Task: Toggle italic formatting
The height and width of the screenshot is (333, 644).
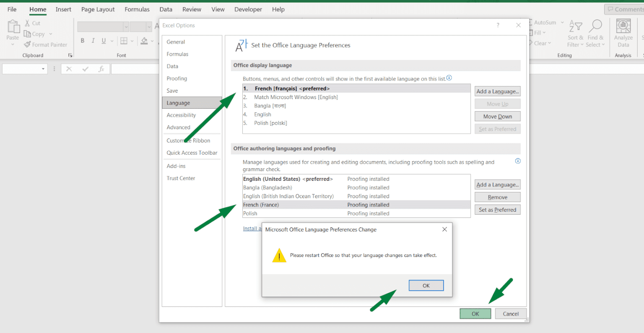Action: click(x=93, y=41)
